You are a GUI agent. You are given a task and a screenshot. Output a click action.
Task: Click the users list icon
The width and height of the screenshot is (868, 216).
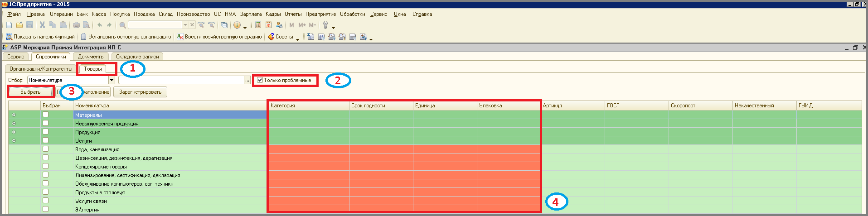tap(279, 25)
